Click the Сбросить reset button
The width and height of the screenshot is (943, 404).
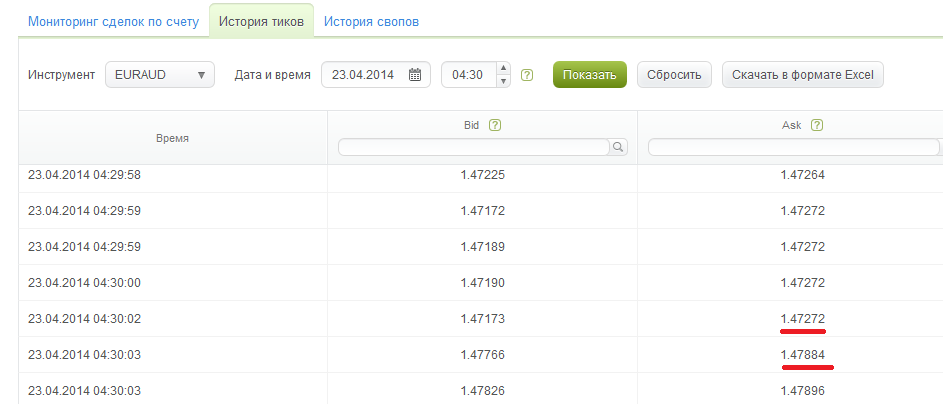pyautogui.click(x=674, y=75)
